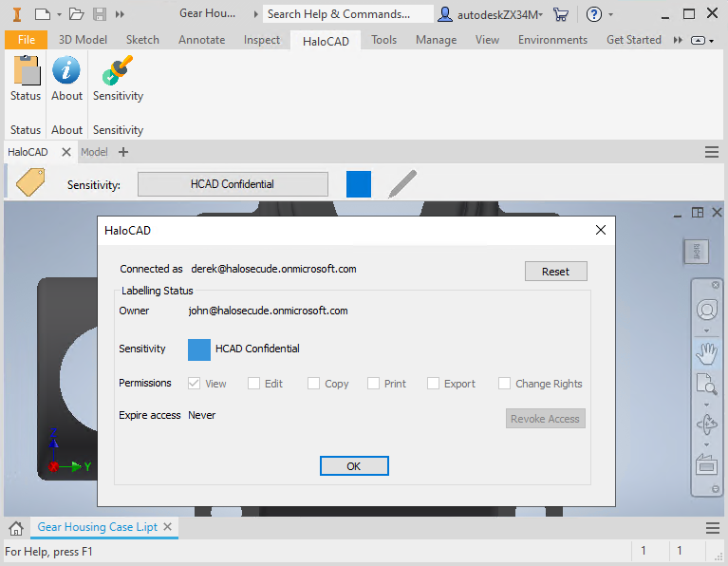The height and width of the screenshot is (566, 728).
Task: Go to the Home icon at bottom
Action: click(x=16, y=528)
